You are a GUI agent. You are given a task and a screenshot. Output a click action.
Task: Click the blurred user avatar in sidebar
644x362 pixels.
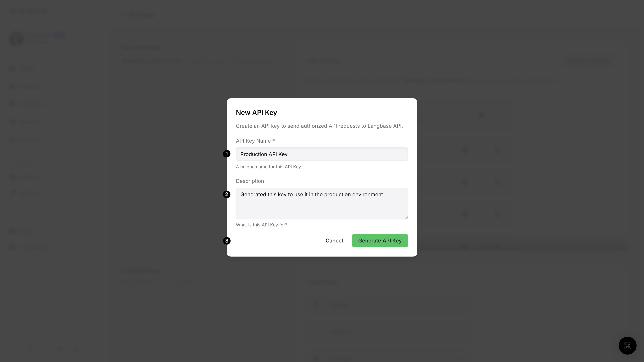pos(17,39)
